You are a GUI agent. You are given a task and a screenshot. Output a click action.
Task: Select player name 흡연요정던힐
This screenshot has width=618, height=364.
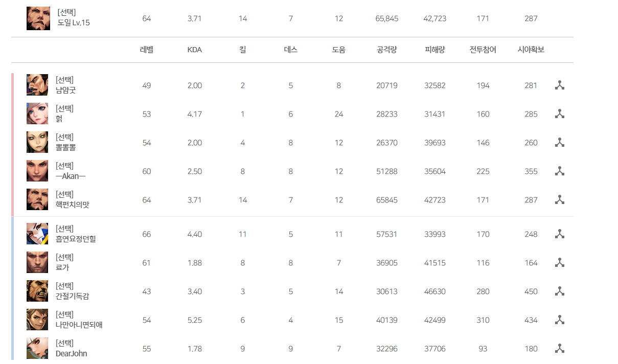[76, 239]
